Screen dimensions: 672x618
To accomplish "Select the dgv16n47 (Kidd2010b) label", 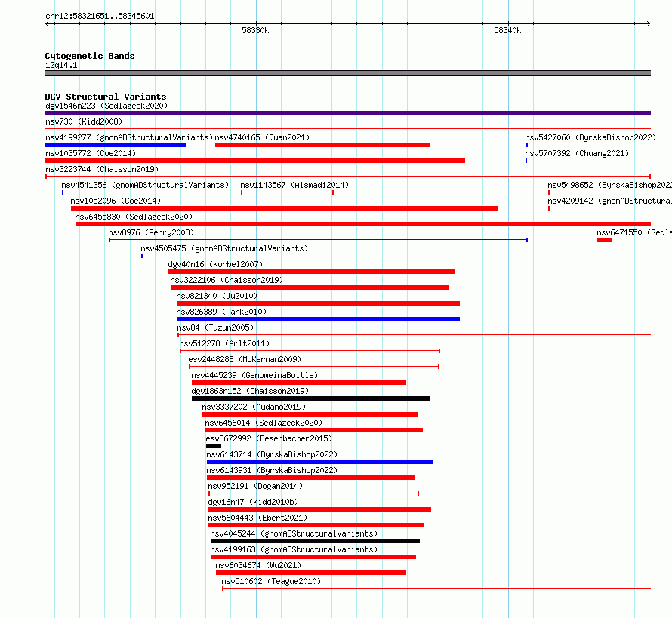I will tap(253, 502).
